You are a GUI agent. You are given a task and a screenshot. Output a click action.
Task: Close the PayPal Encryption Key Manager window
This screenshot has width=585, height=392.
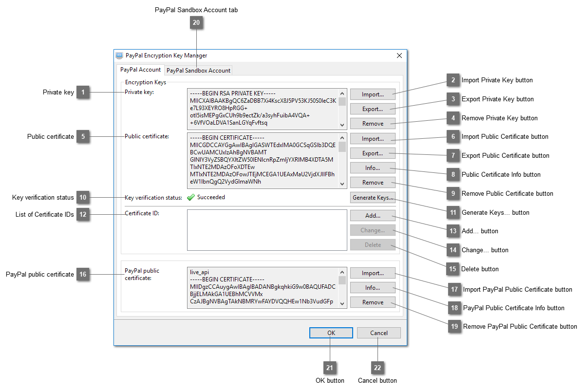399,56
